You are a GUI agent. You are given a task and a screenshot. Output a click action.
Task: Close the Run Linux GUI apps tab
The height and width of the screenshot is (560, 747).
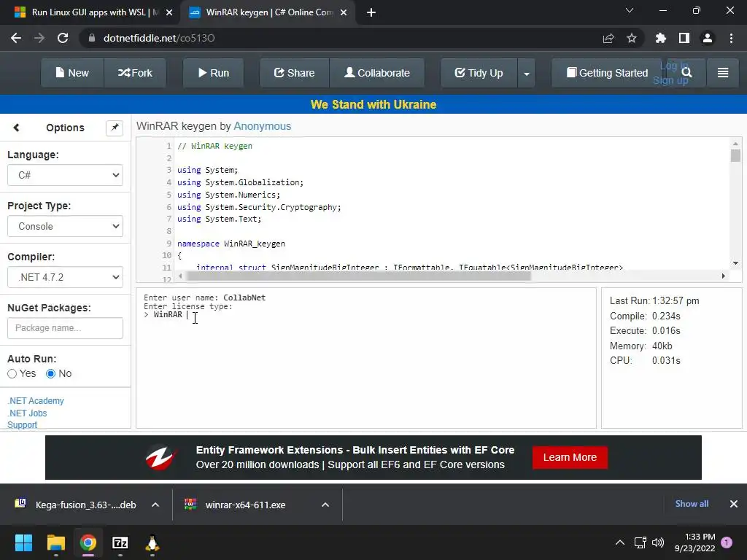(x=169, y=12)
